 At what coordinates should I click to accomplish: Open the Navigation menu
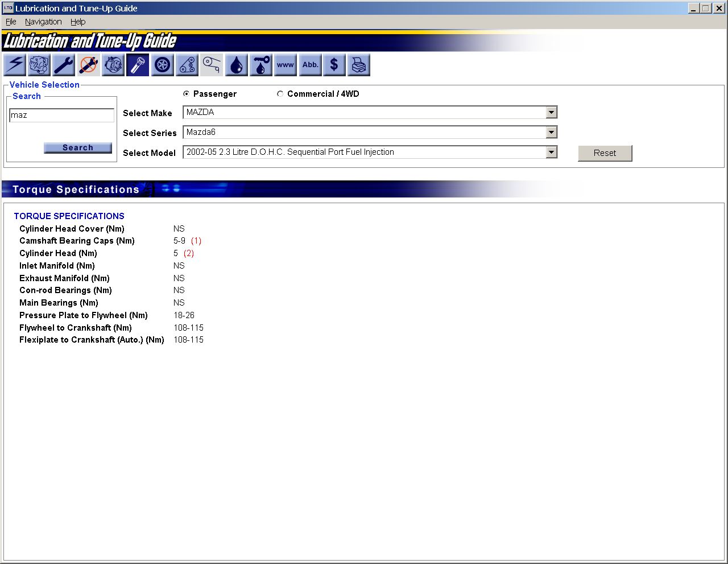[43, 22]
